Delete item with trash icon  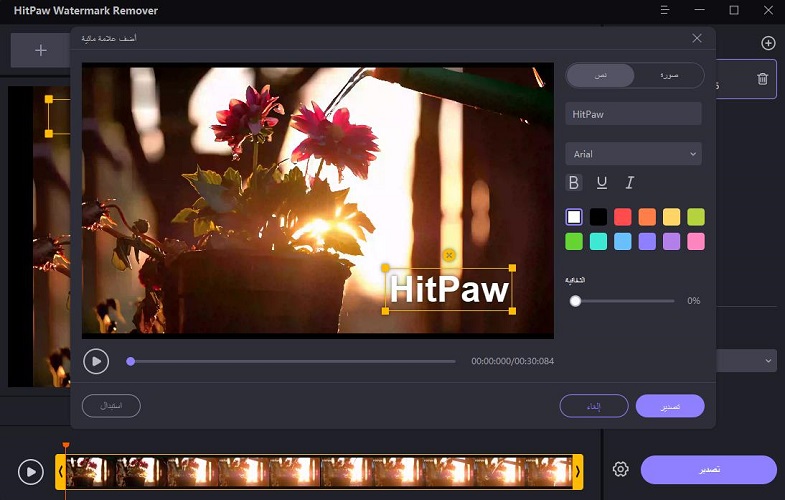pos(762,79)
